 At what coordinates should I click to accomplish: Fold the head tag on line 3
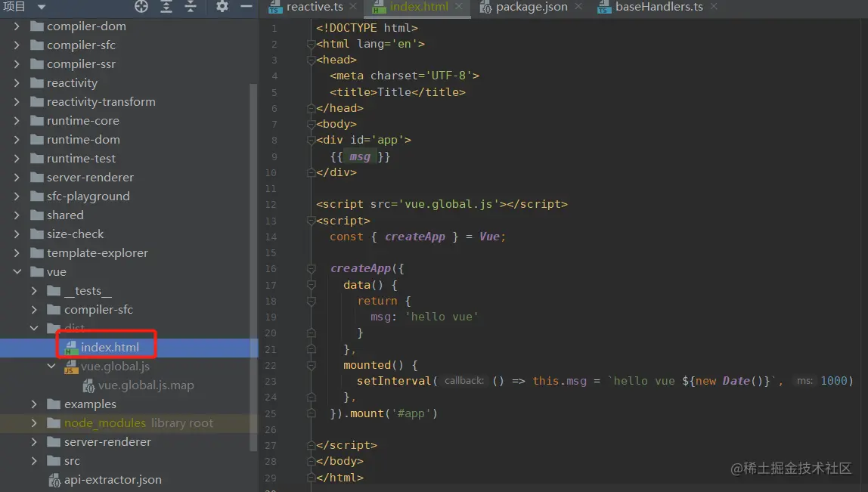tap(311, 60)
